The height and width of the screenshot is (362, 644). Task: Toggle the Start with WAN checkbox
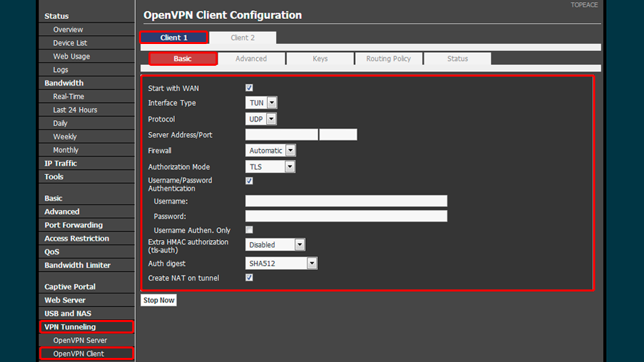click(249, 88)
